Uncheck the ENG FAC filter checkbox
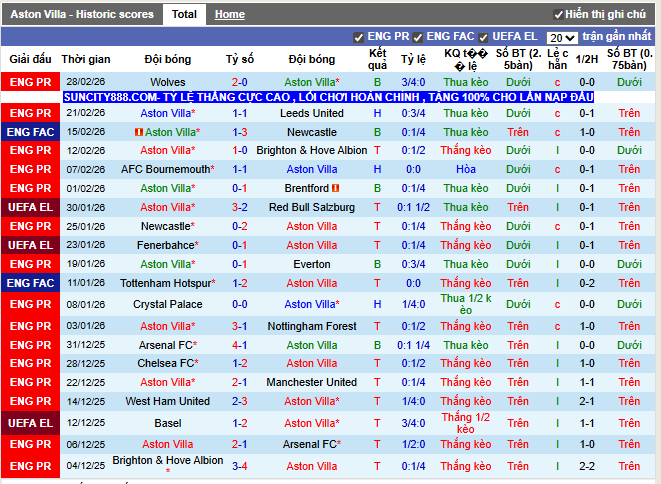 point(418,38)
